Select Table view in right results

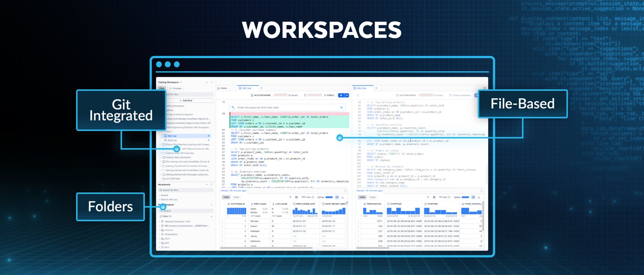(x=362, y=197)
